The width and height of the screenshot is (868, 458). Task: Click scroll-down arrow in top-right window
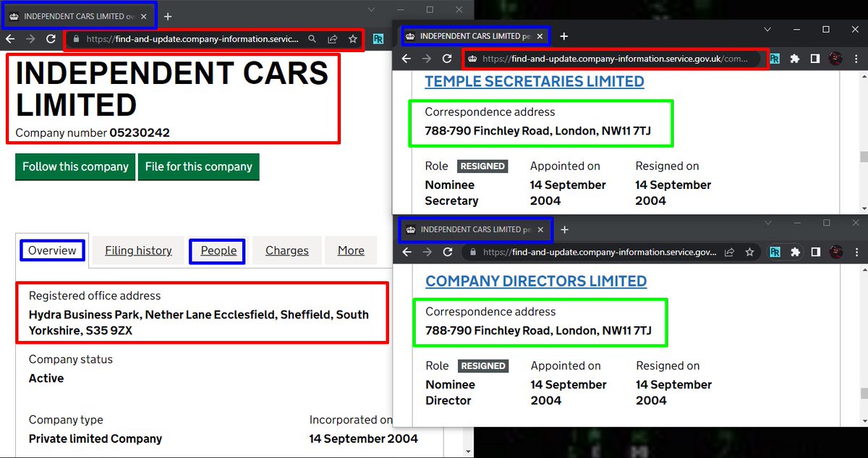point(863,208)
